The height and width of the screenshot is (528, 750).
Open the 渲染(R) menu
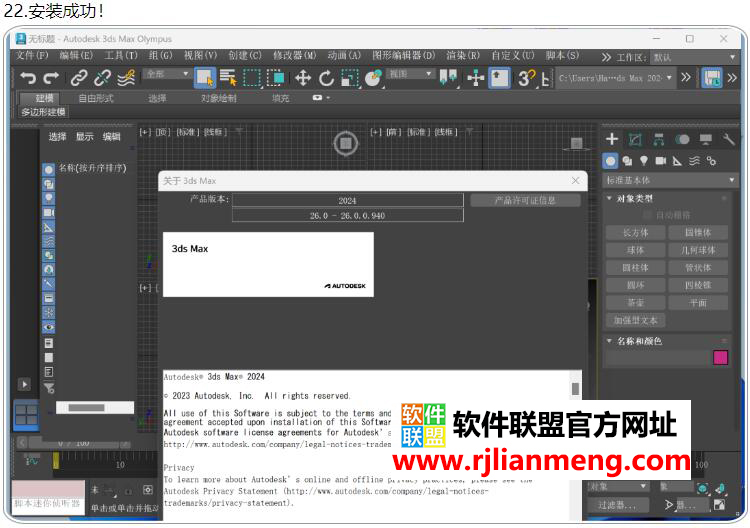coord(462,56)
